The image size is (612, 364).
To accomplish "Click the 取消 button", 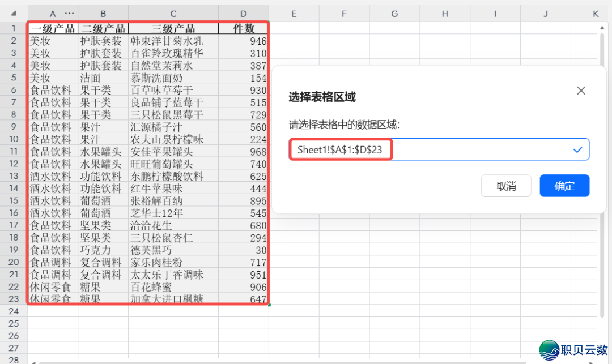I will [x=506, y=186].
